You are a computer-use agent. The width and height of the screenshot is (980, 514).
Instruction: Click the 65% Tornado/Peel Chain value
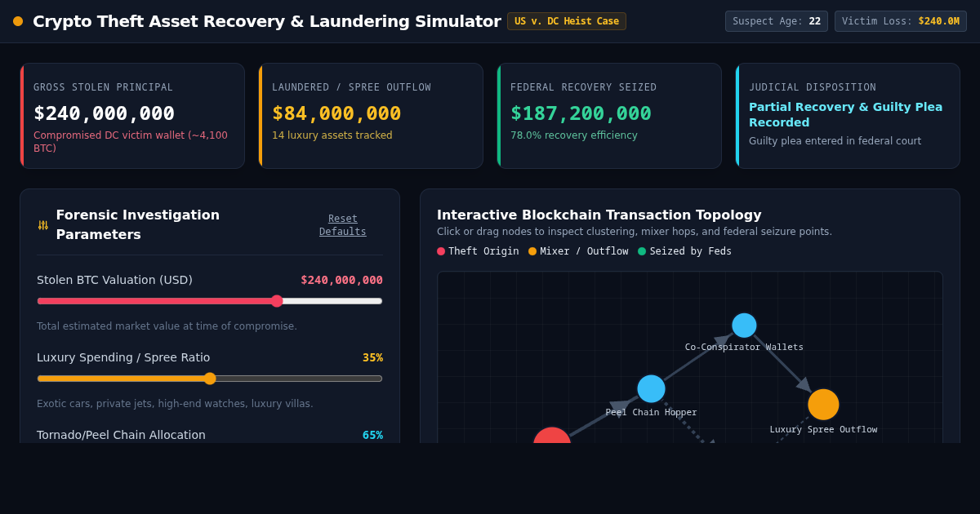click(372, 435)
